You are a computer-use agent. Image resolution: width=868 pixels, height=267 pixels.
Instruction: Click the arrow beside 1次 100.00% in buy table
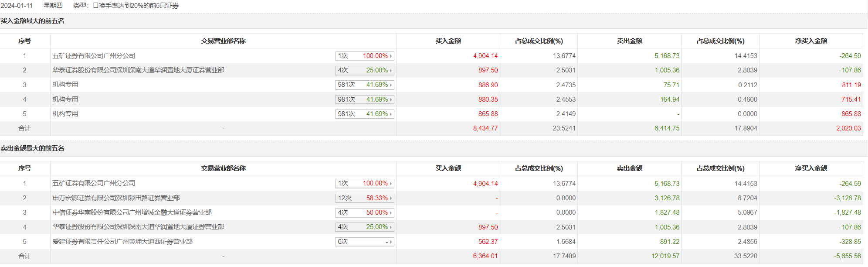391,56
